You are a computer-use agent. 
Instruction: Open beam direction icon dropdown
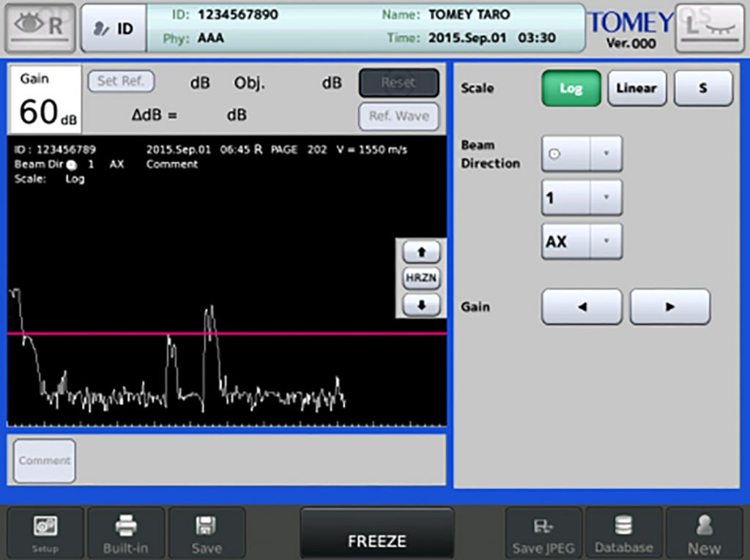pyautogui.click(x=582, y=154)
